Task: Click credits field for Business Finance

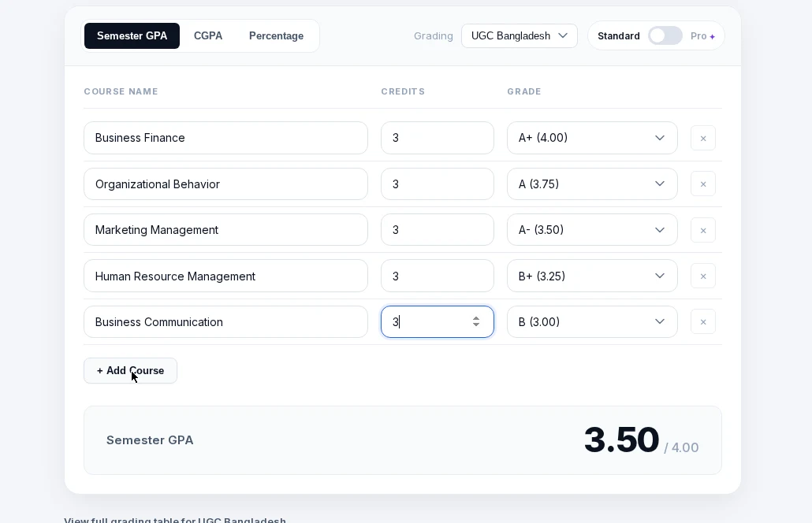Action: [x=438, y=138]
